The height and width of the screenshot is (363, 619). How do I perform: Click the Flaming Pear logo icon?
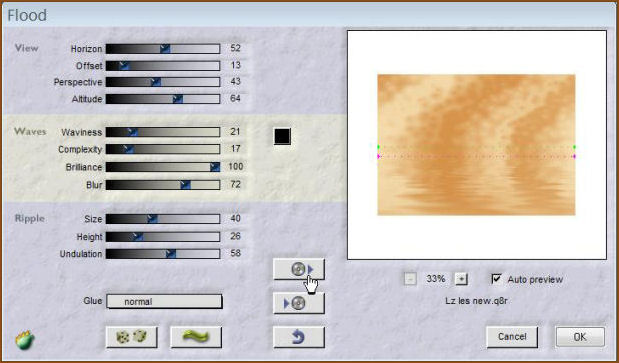point(25,340)
